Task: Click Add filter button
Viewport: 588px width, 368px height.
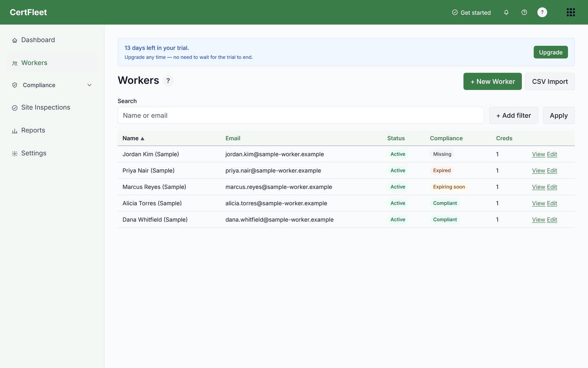Action: [x=514, y=115]
